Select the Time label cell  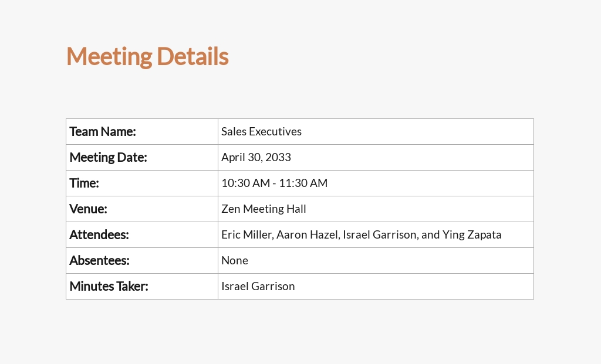[142, 183]
